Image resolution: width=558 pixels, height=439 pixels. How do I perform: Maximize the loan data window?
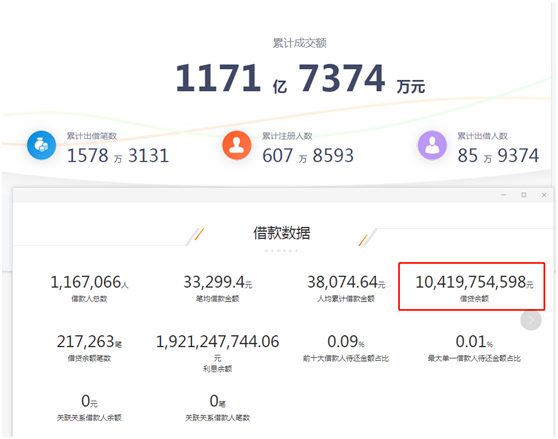point(524,195)
